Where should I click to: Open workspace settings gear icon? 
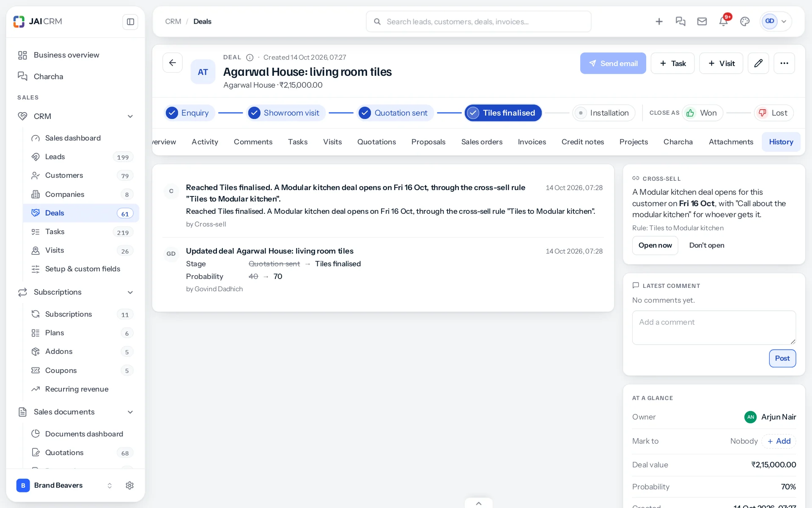tap(130, 485)
